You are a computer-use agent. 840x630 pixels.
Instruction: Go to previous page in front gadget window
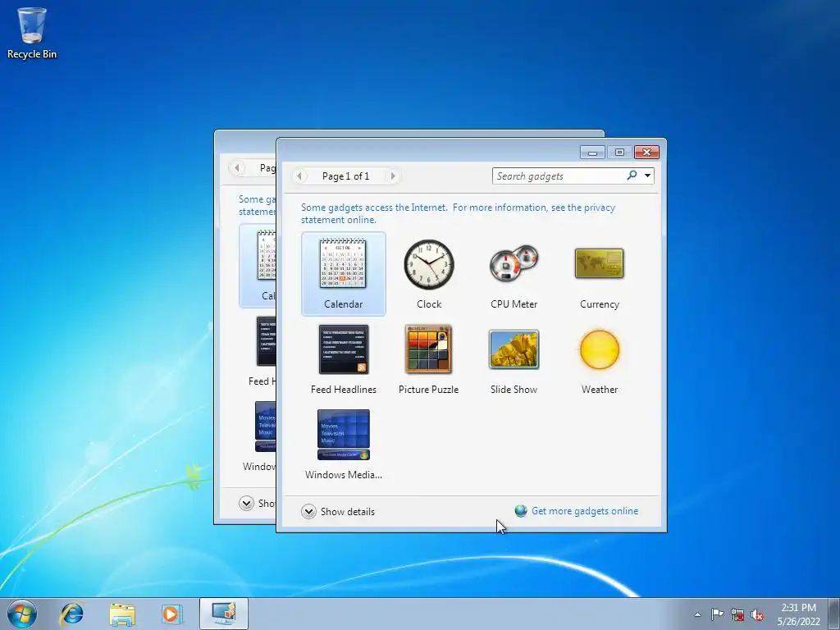tap(299, 176)
